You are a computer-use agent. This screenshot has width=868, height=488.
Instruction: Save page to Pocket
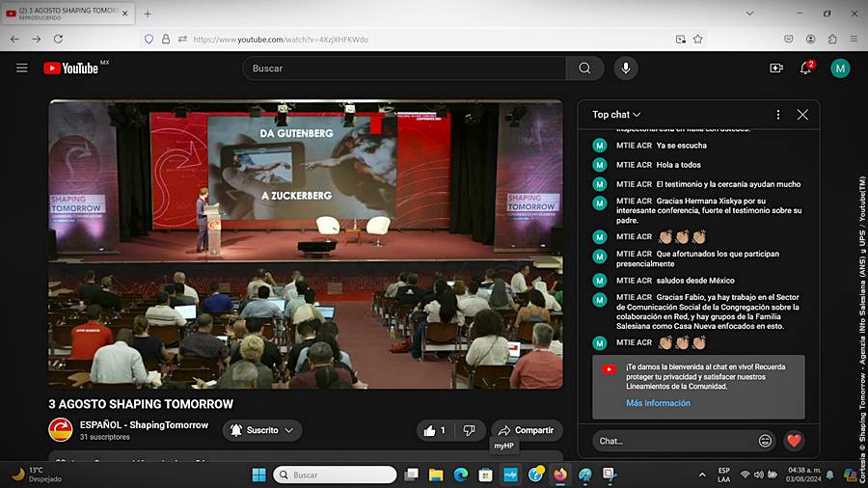point(789,40)
